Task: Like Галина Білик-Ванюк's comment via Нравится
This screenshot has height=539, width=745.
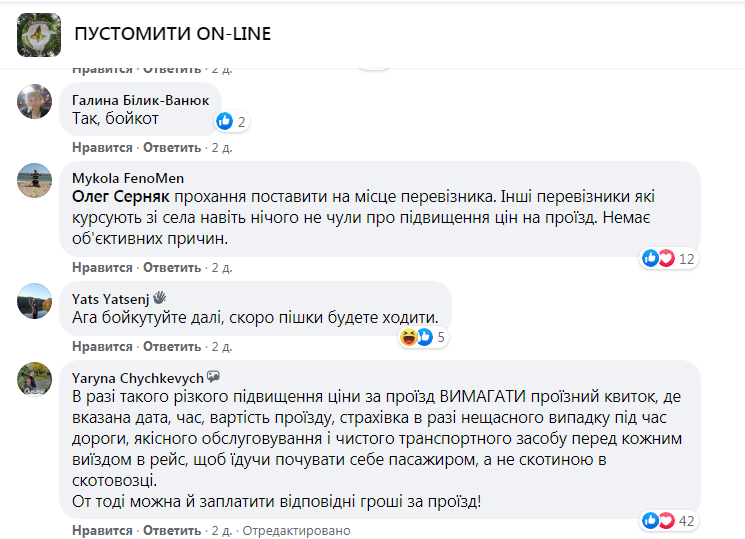Action: point(102,147)
